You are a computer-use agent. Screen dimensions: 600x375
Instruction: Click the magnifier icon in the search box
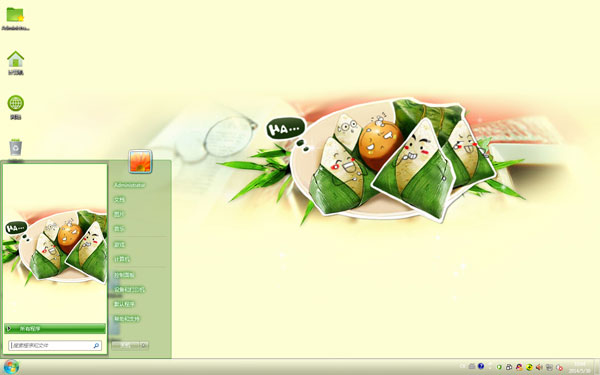coord(96,346)
